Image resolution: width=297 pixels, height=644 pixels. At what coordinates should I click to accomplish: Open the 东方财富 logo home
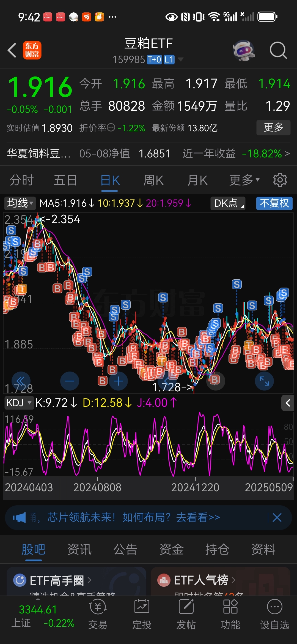point(32,50)
